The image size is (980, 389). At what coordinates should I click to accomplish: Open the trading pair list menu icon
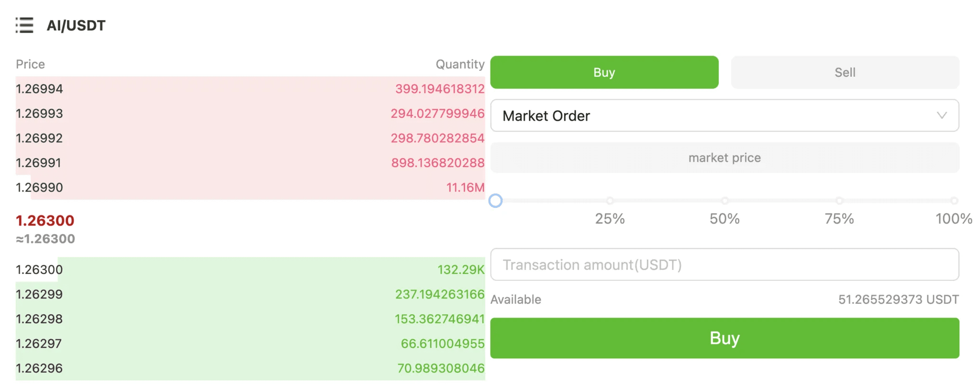[x=24, y=25]
